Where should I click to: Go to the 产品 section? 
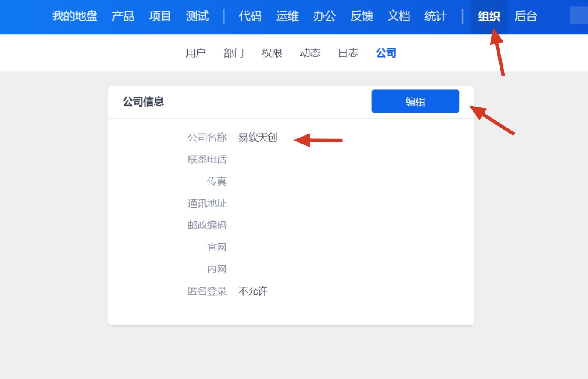(x=123, y=16)
